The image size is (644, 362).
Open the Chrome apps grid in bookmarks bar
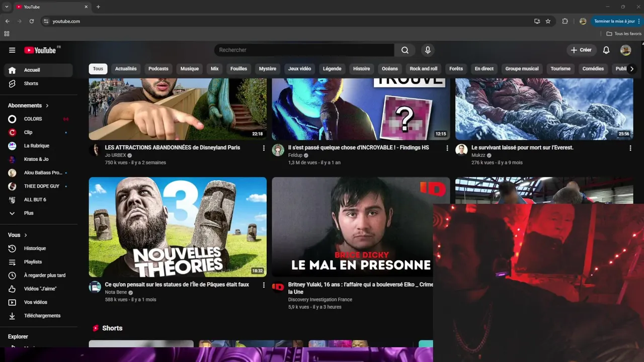(x=7, y=34)
